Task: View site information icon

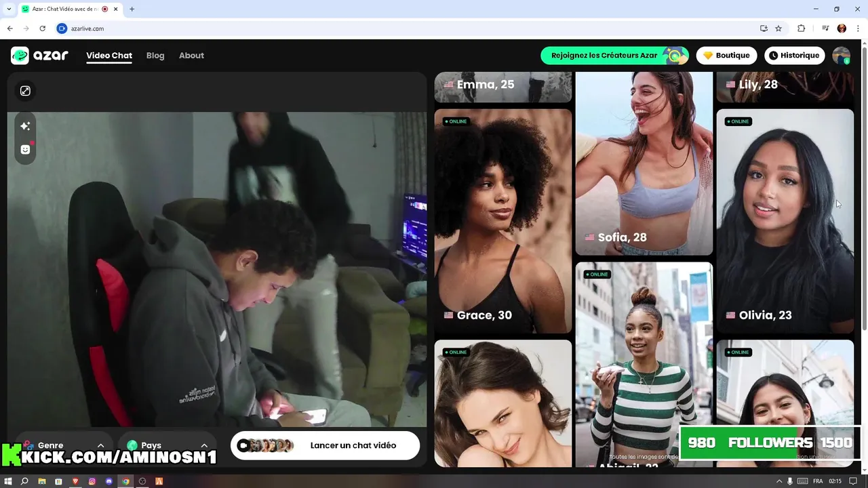Action: (x=62, y=28)
